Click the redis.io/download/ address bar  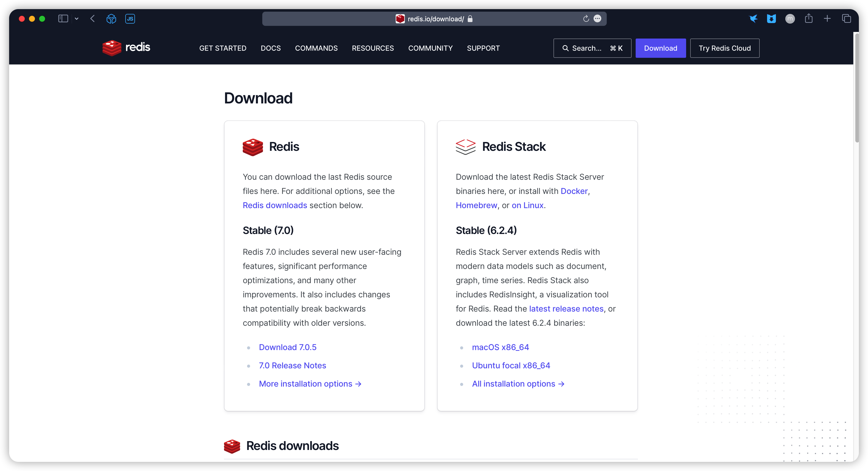[434, 19]
